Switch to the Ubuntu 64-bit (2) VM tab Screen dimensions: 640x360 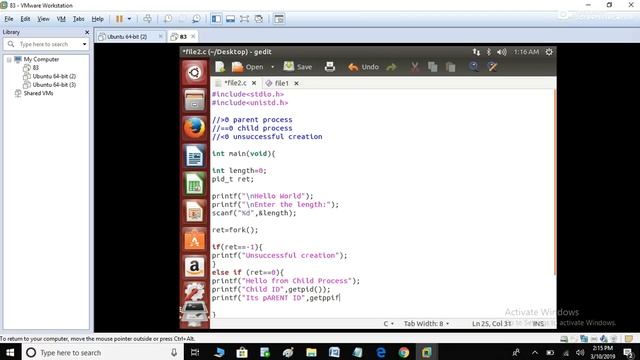(x=127, y=36)
